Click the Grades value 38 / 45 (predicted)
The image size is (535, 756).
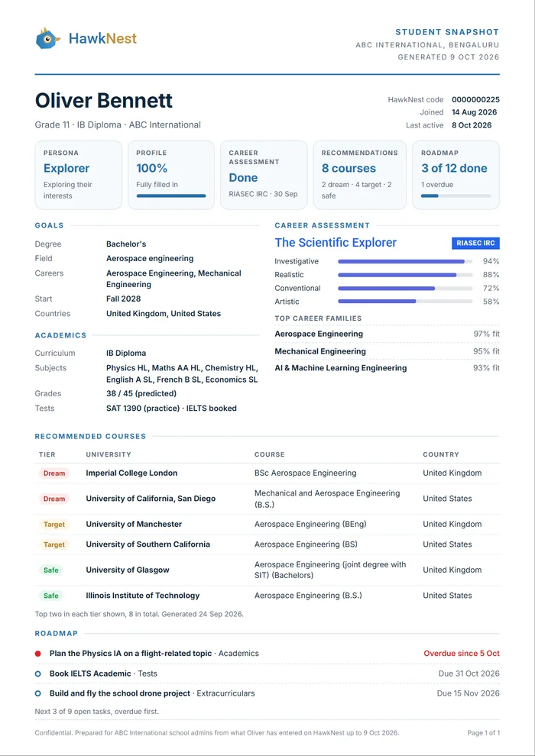tap(141, 393)
